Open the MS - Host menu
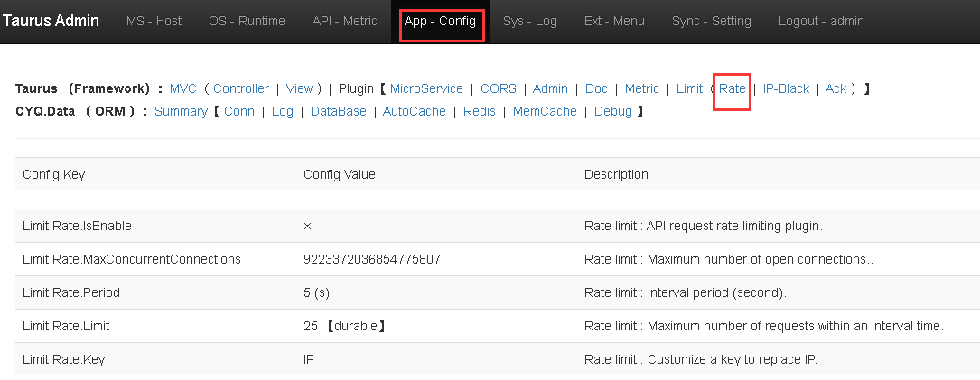 click(154, 21)
